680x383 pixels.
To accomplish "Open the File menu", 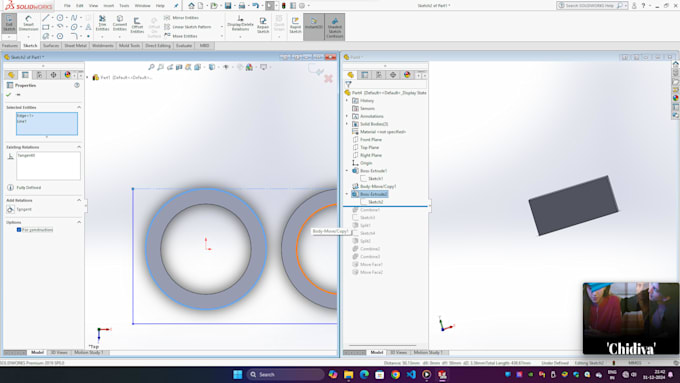I will point(67,6).
